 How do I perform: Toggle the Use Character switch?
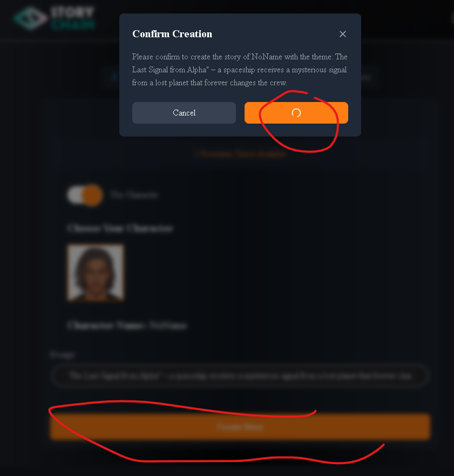[85, 195]
